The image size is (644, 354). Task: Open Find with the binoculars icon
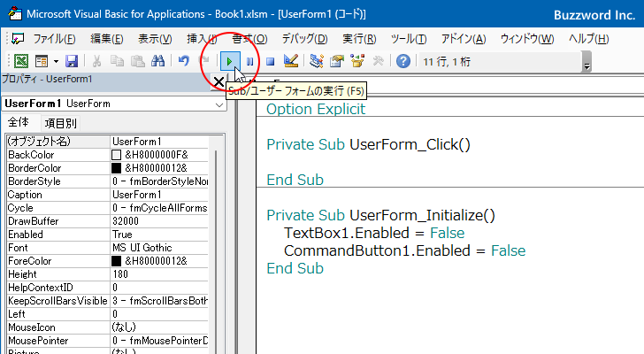click(157, 61)
